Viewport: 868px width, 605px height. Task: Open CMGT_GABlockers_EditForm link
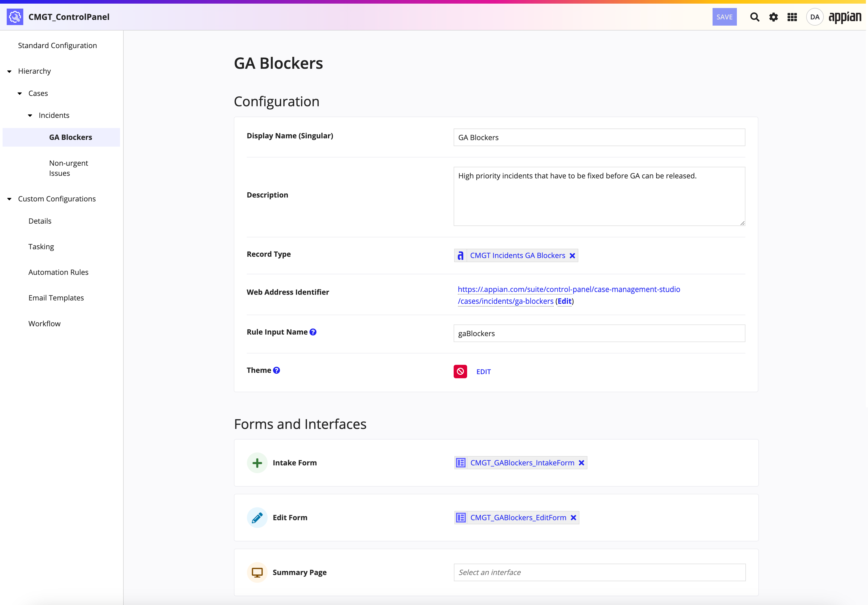point(518,518)
